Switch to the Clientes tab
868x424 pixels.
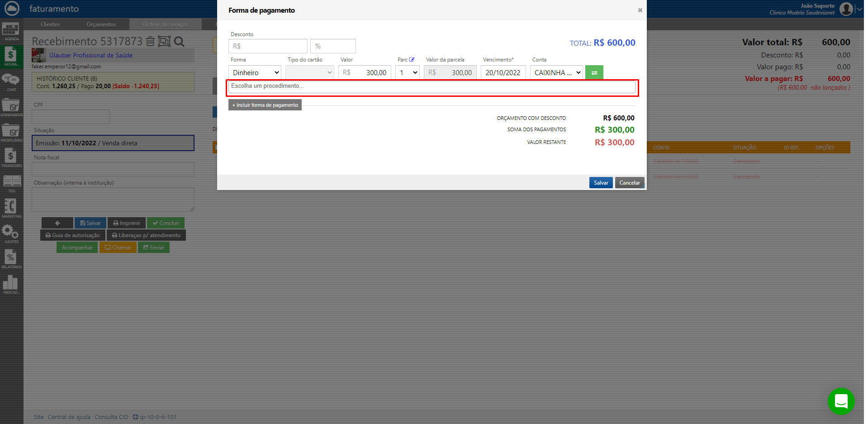point(50,24)
